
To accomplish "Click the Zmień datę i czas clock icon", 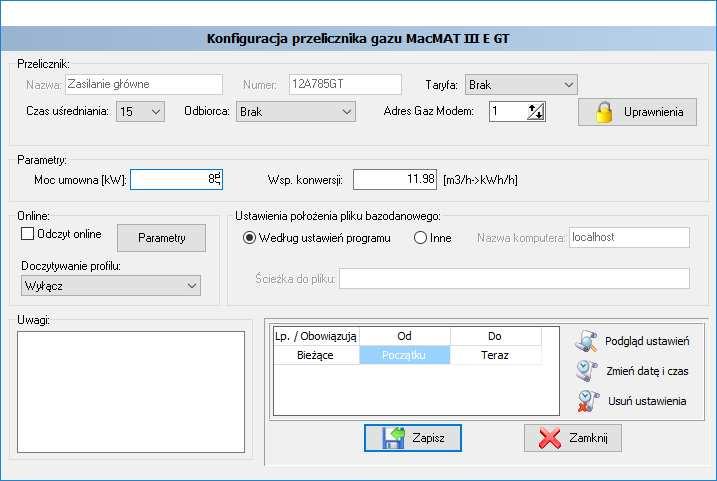I will pos(586,371).
